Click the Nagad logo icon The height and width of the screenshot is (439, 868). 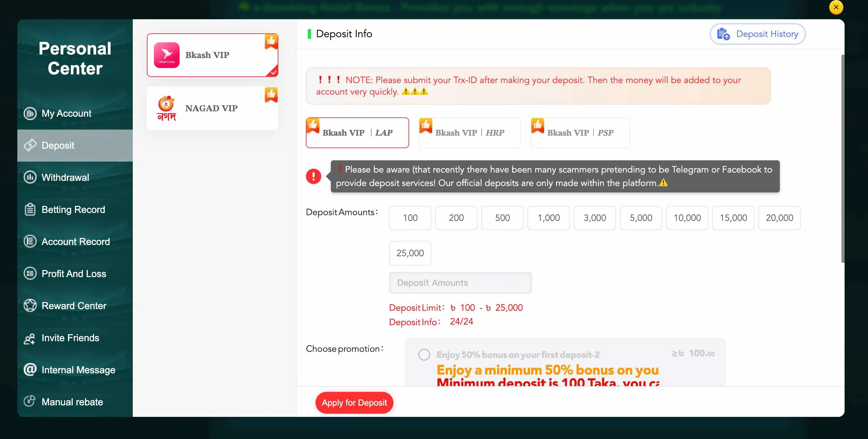(166, 108)
